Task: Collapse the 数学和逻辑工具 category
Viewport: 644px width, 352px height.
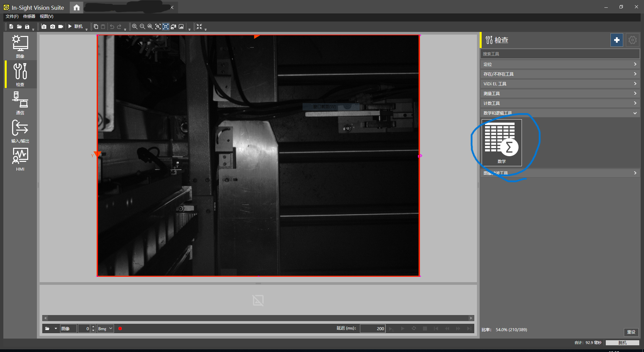Action: click(x=560, y=113)
